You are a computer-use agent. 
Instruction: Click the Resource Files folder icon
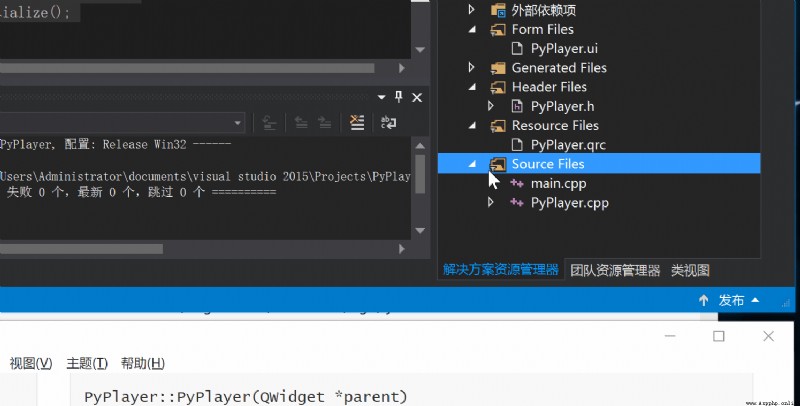click(x=498, y=125)
